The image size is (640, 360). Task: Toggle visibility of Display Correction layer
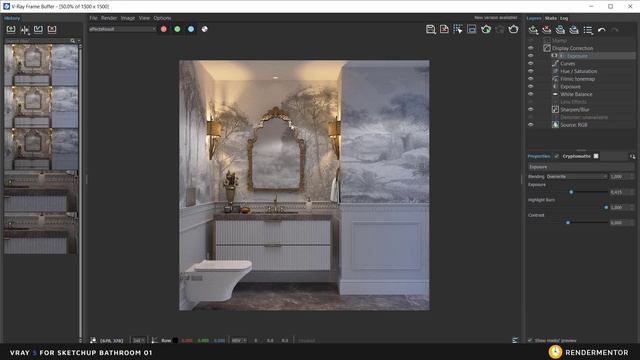pyautogui.click(x=531, y=48)
